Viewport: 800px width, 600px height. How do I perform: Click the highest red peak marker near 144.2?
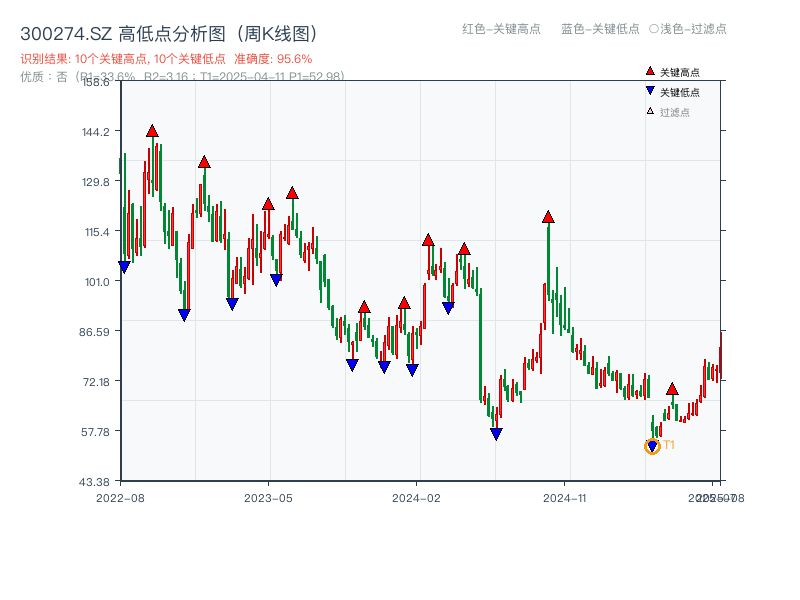(x=151, y=129)
